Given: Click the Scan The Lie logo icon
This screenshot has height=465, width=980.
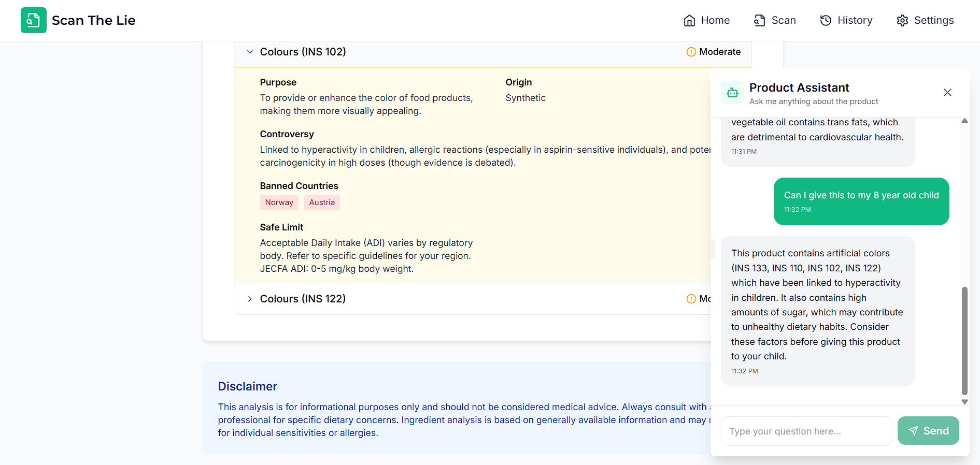Looking at the screenshot, I should [x=34, y=20].
